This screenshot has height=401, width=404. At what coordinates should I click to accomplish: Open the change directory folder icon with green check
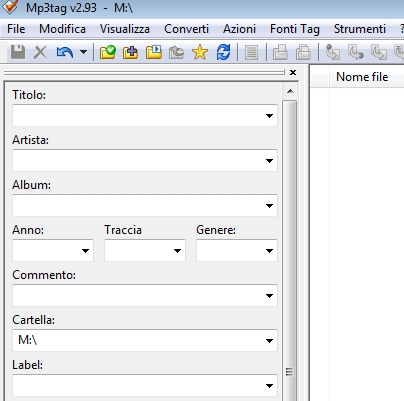coord(108,52)
